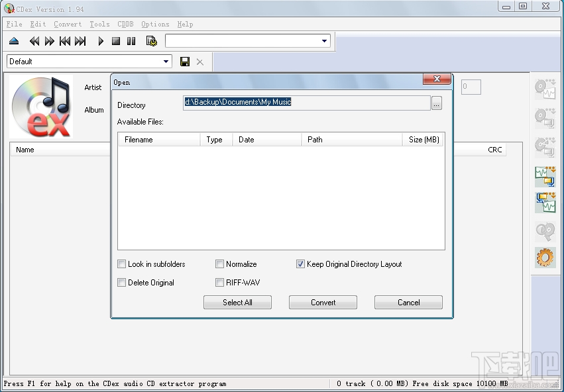Image resolution: width=564 pixels, height=392 pixels.
Task: Click the CRC column header in track list
Action: pyautogui.click(x=479, y=150)
